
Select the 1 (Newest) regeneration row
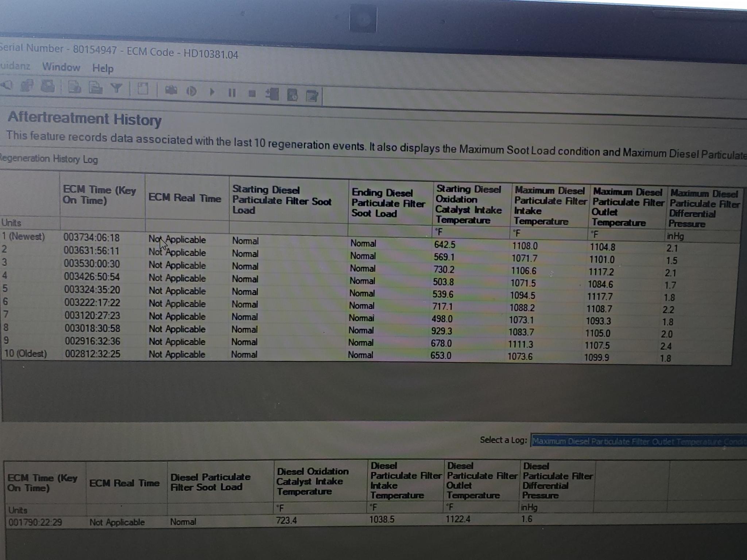(x=23, y=237)
